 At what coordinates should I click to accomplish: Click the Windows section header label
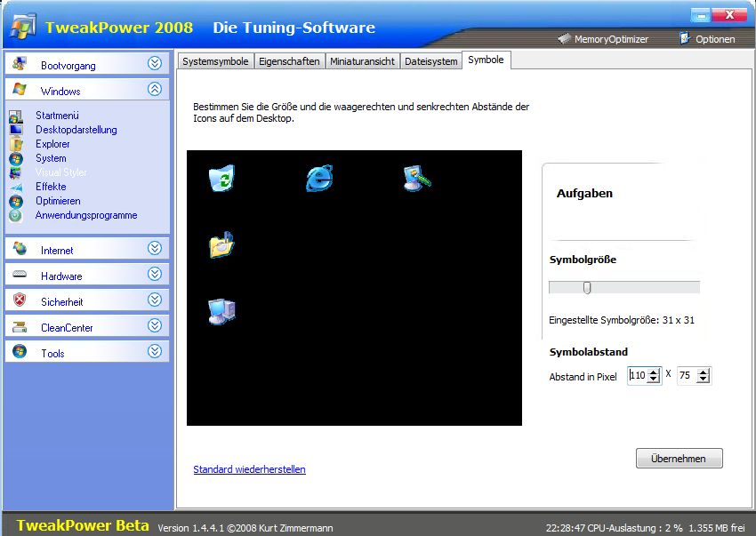[60, 91]
